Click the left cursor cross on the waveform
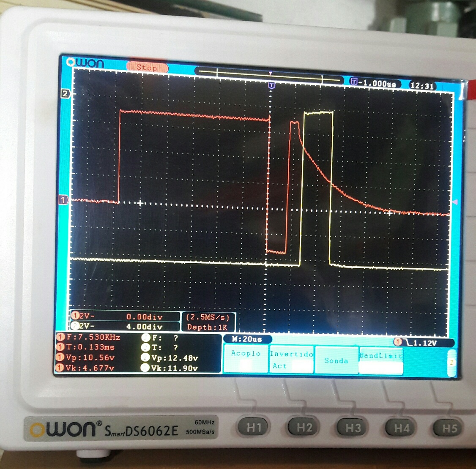 140,203
